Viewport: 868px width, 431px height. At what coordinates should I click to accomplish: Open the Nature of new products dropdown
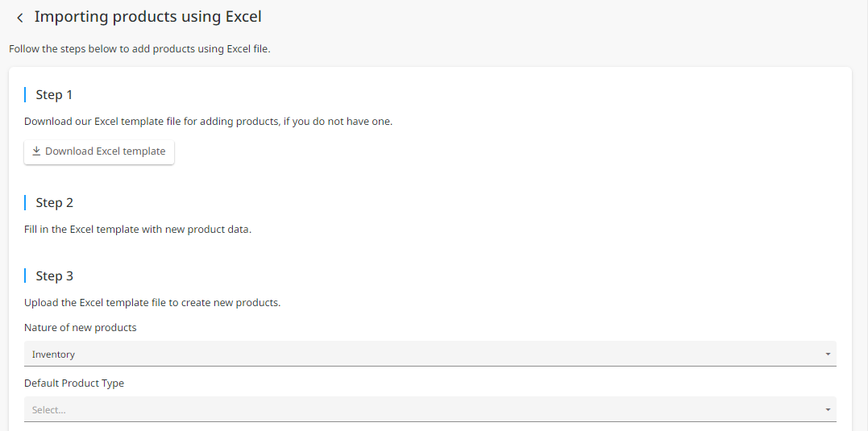point(430,354)
